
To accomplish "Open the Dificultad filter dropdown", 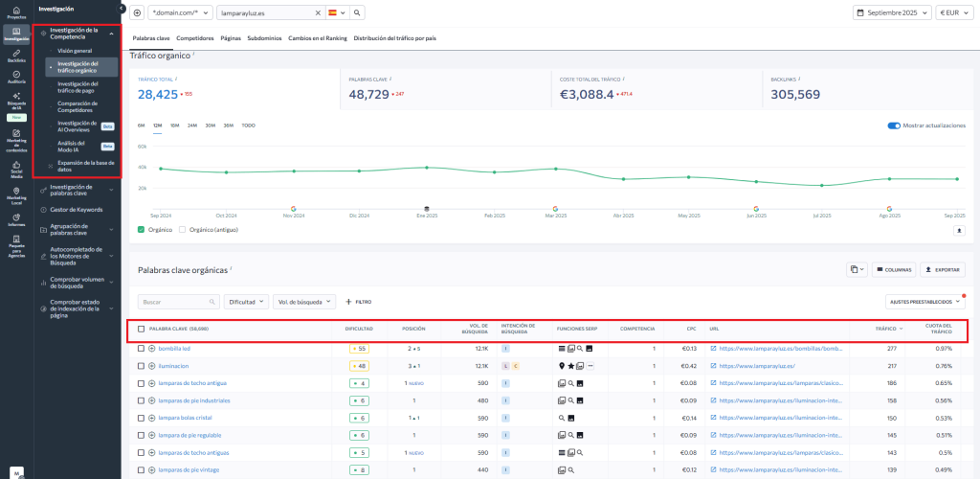I will point(246,302).
